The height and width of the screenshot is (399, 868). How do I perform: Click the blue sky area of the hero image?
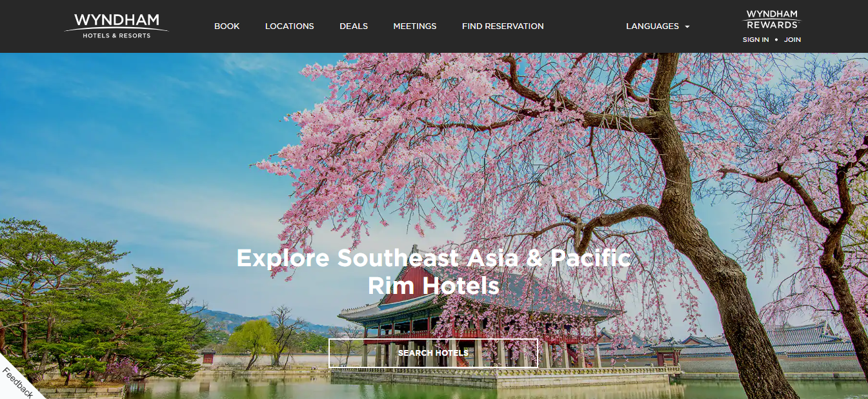coord(129,129)
